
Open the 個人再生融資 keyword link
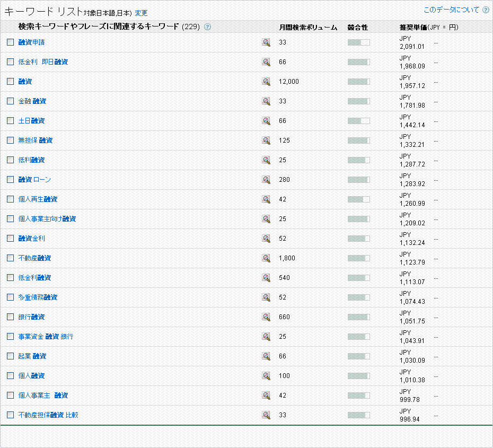point(38,199)
